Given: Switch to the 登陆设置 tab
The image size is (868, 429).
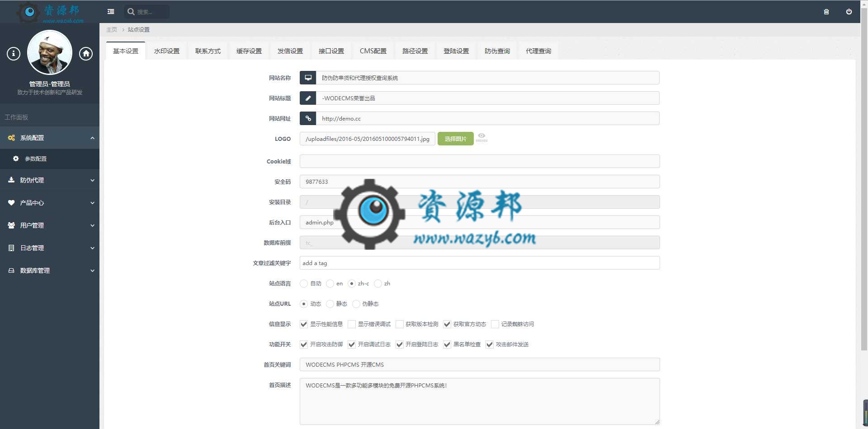Looking at the screenshot, I should coord(456,51).
